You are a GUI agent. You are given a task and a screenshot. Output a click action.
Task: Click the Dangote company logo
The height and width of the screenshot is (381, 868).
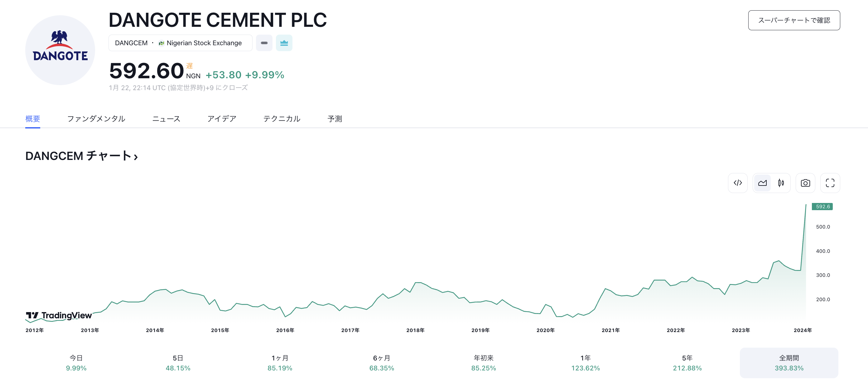[x=60, y=50]
